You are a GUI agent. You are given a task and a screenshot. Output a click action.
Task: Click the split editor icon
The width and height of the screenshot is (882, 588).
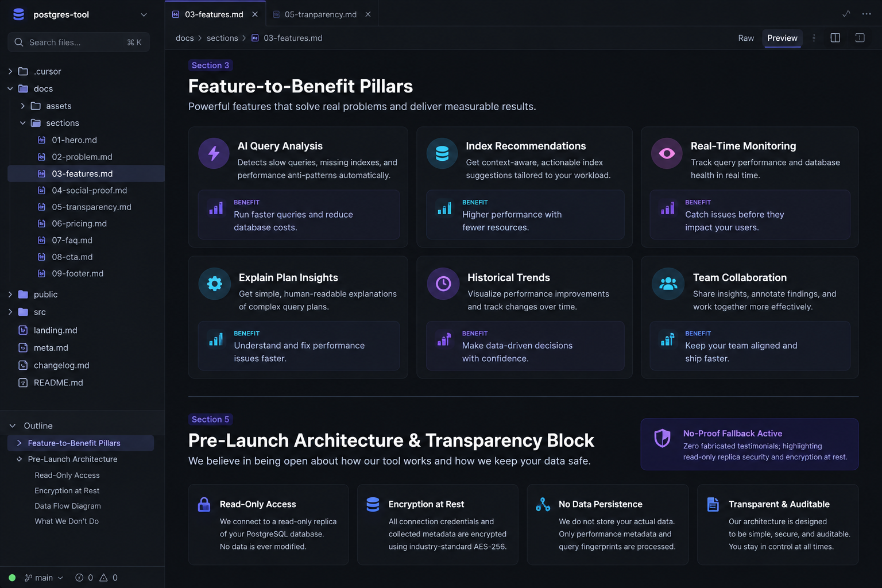835,38
